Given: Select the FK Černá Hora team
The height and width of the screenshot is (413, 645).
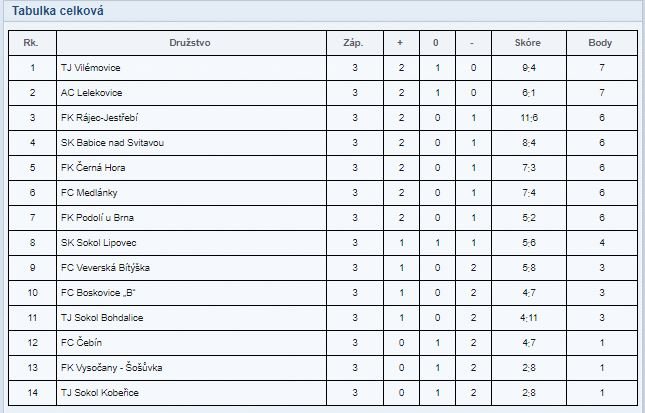Looking at the screenshot, I should 93,168.
